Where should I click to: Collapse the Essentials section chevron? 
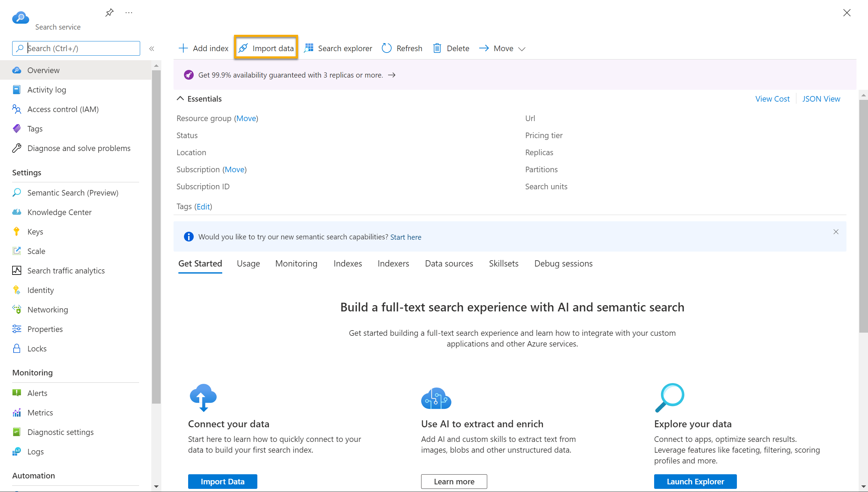click(180, 98)
